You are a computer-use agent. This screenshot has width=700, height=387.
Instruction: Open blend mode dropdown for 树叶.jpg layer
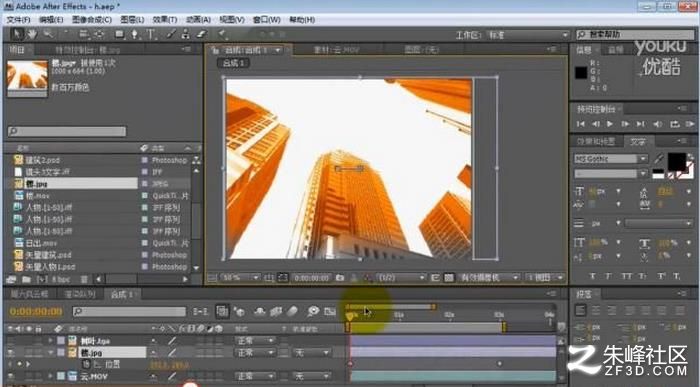255,341
